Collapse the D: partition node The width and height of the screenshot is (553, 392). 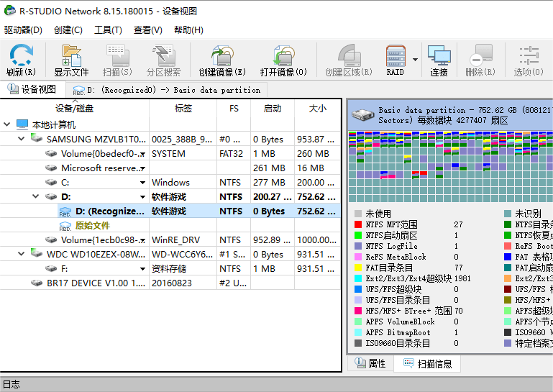[36, 196]
